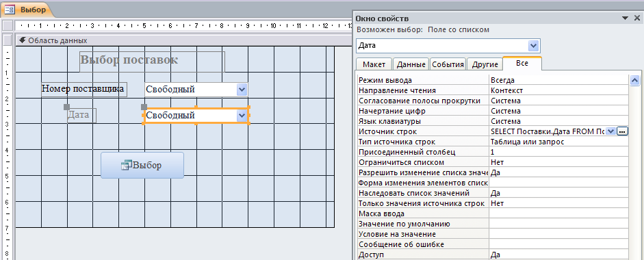644x260 pixels.
Task: Select the Номер поставщика label
Action: pyautogui.click(x=83, y=89)
